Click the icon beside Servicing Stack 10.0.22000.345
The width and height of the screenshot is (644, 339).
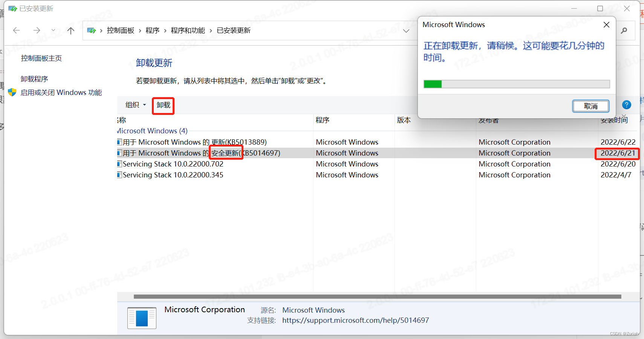pyautogui.click(x=119, y=175)
